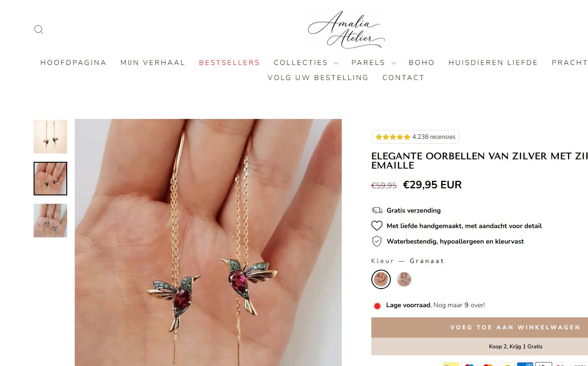Image resolution: width=588 pixels, height=366 pixels.
Task: Select the Granaat color swatch
Action: (x=381, y=279)
